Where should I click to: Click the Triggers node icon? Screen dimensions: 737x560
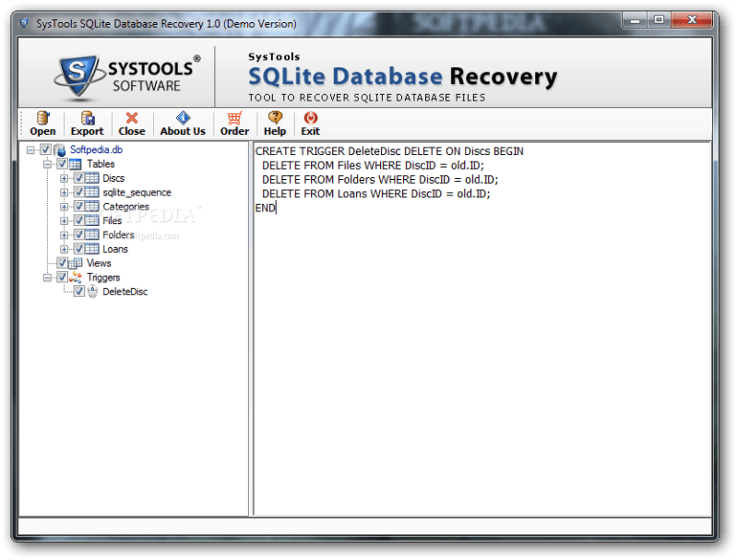click(x=76, y=278)
